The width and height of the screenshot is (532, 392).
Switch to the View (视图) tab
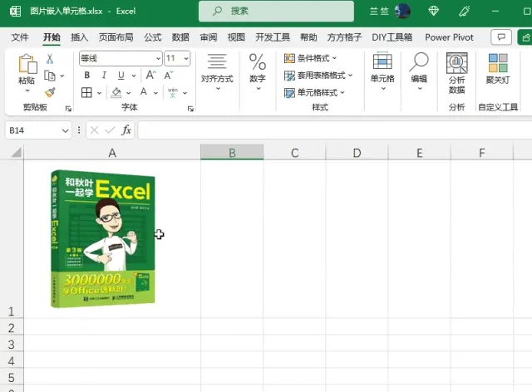coord(236,37)
